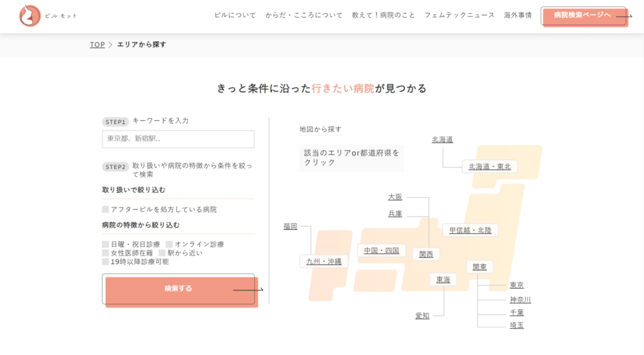The height and width of the screenshot is (355, 644).
Task: Go to フェムテックニュース in navigation
Action: [459, 15]
